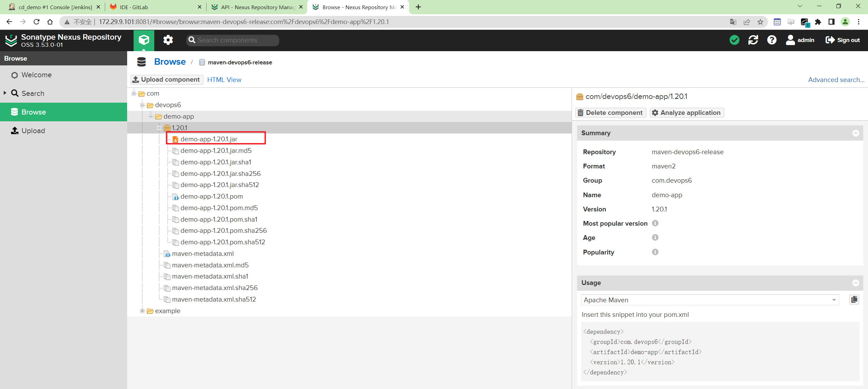Select demo-app-1.20.1.jar.md5 file
The image size is (868, 389).
[x=216, y=151]
